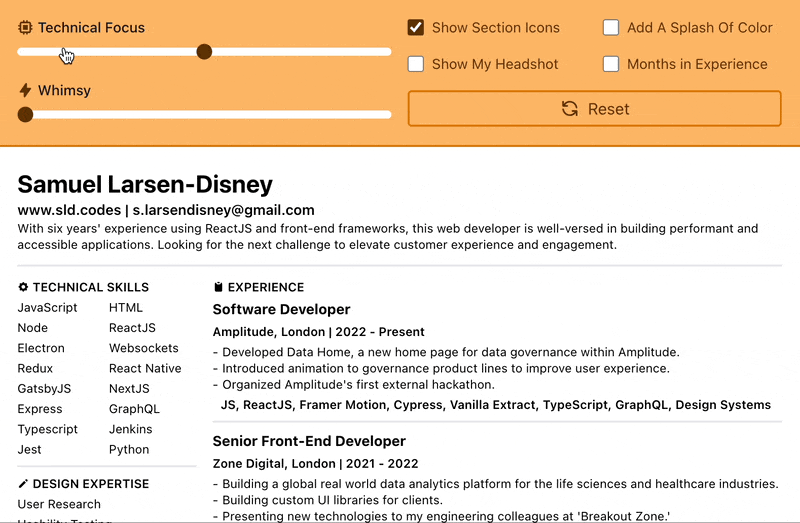Click the Whimsy lightning bolt icon
800x523 pixels.
click(25, 91)
